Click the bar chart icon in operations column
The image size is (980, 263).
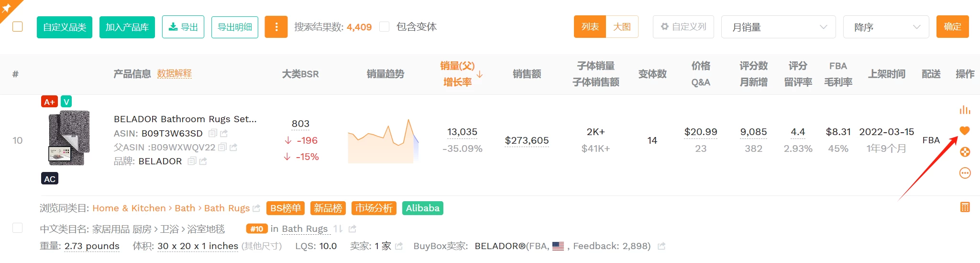point(965,110)
